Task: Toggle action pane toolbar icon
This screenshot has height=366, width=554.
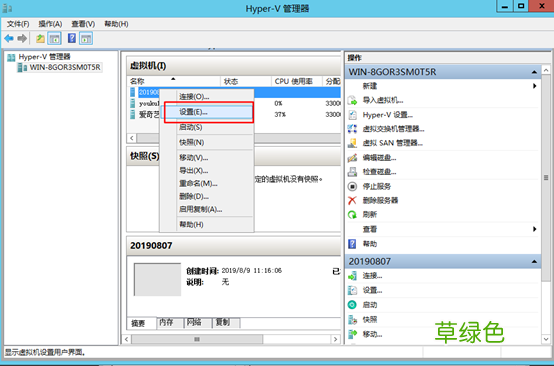Action: coord(86,38)
